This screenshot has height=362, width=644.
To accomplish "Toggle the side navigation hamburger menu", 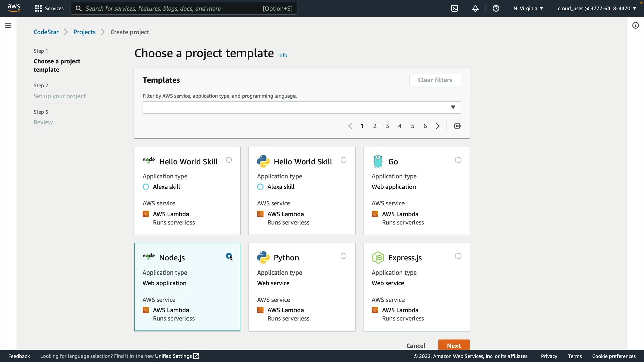I will pos(8,25).
